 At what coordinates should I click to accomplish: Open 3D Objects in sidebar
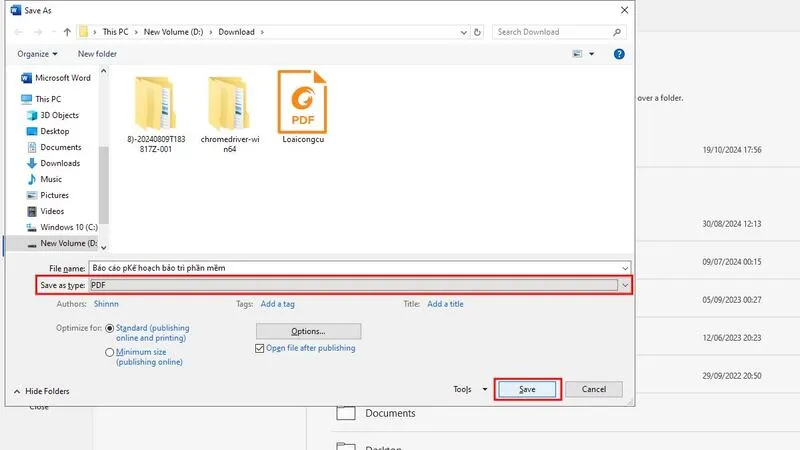point(53,115)
